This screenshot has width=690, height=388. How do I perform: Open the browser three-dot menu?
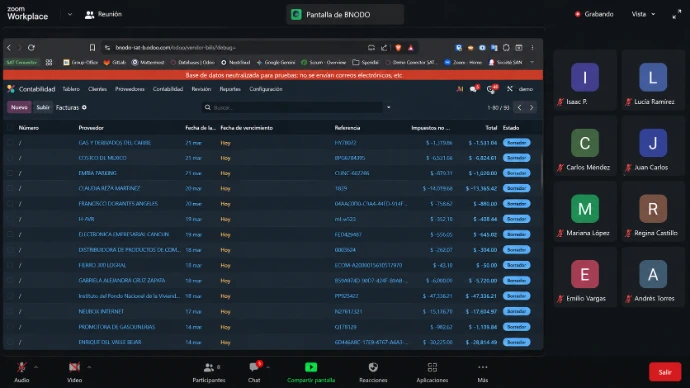pos(532,48)
